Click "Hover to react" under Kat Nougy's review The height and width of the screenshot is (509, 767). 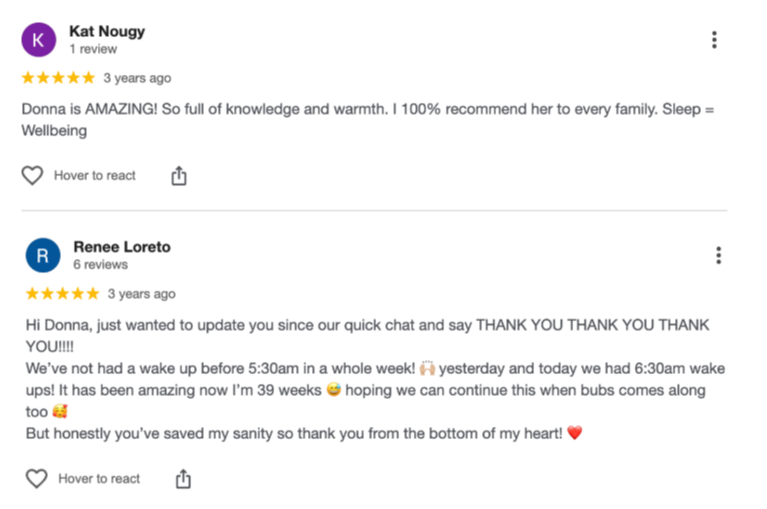(x=95, y=176)
